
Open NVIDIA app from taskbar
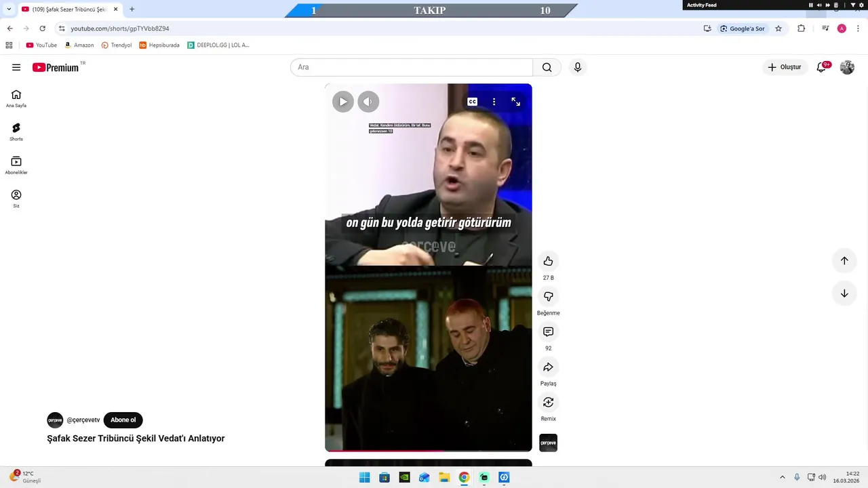404,477
